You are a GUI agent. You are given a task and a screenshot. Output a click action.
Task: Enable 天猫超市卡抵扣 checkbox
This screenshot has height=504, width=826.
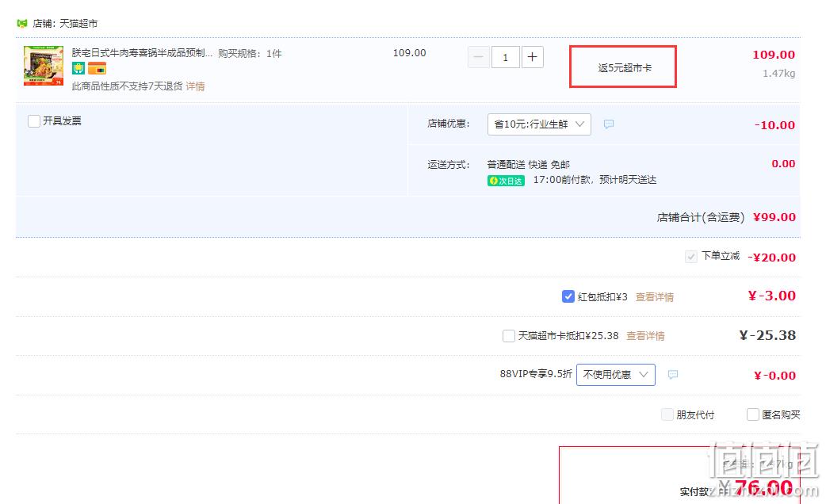click(508, 335)
